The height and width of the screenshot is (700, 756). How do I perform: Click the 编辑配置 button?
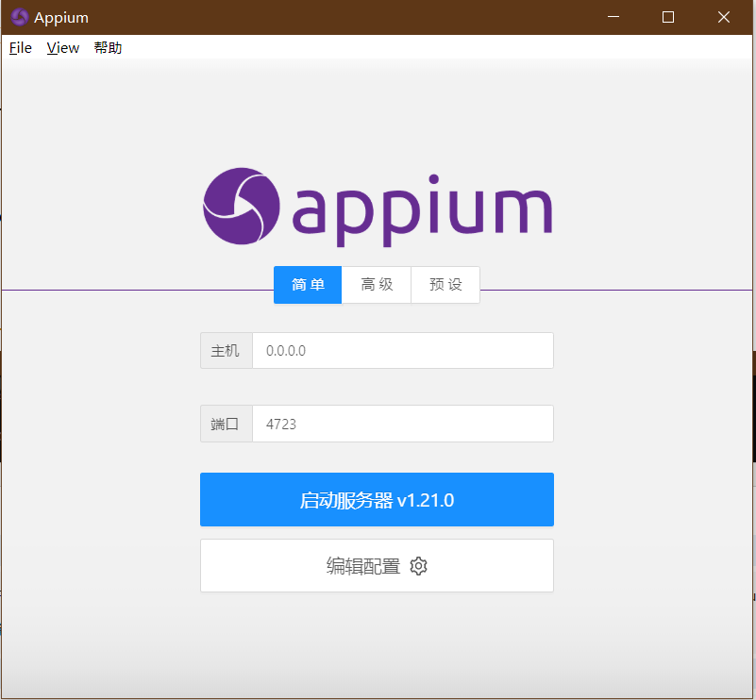377,566
